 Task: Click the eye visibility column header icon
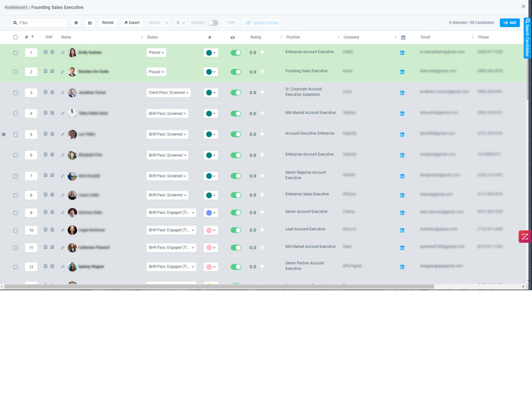coord(232,38)
